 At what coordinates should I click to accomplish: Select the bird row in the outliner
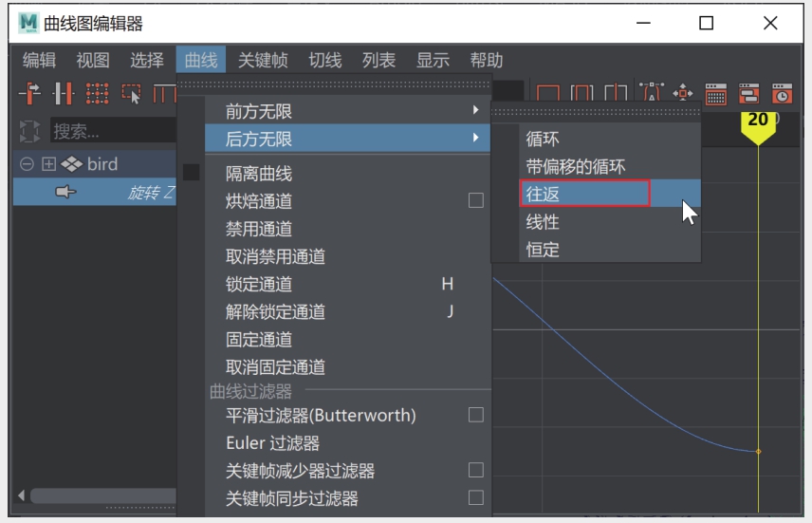(x=95, y=164)
